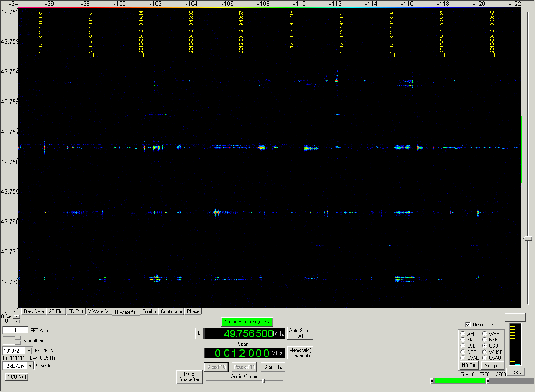This screenshot has height=392, width=535.
Task: Click the Smoothing value field
Action: (x=9, y=341)
